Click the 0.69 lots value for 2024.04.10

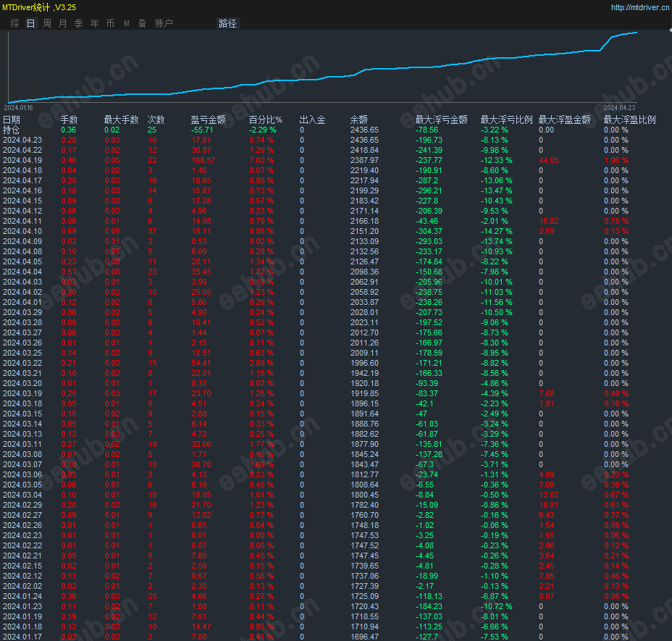pyautogui.click(x=69, y=231)
